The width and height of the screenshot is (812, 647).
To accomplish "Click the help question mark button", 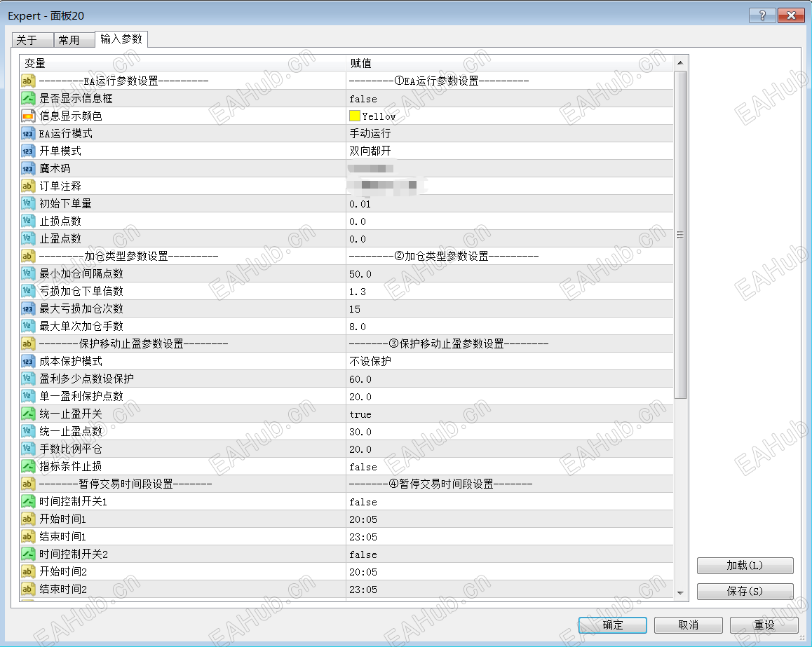I will pyautogui.click(x=762, y=15).
